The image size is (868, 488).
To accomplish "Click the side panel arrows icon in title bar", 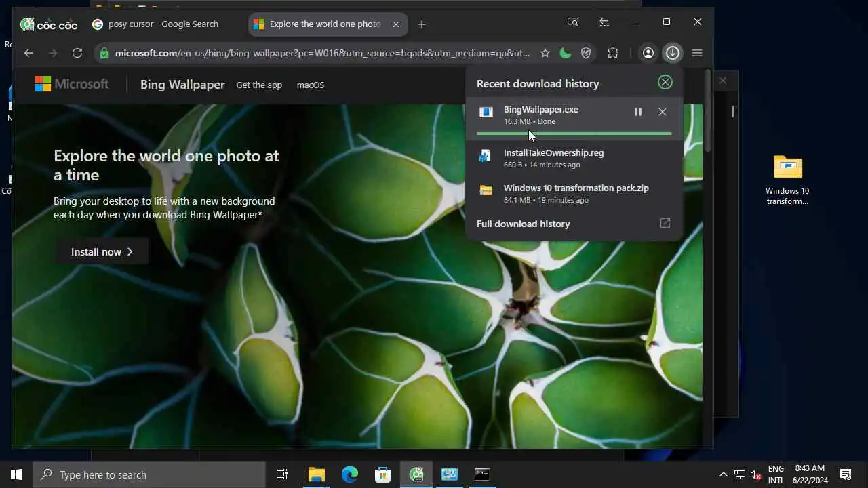I will point(604,22).
